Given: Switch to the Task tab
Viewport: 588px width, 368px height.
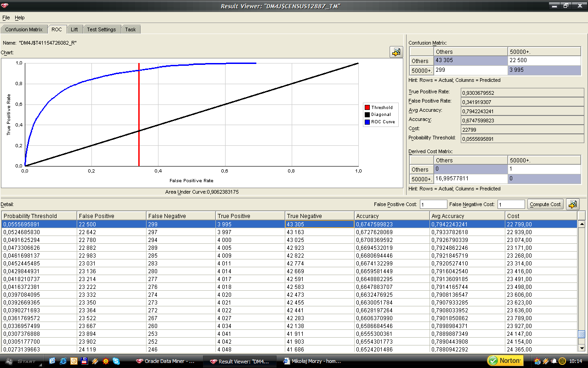Looking at the screenshot, I should pyautogui.click(x=130, y=29).
